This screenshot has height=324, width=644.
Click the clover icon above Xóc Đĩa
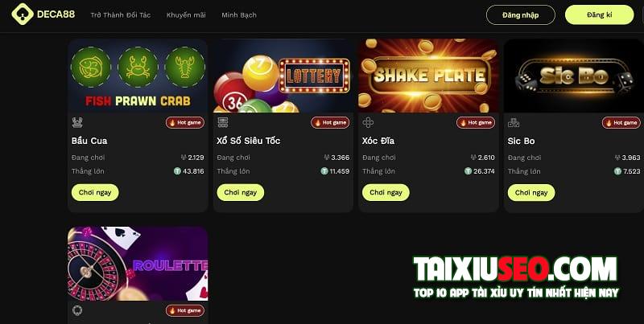368,122
